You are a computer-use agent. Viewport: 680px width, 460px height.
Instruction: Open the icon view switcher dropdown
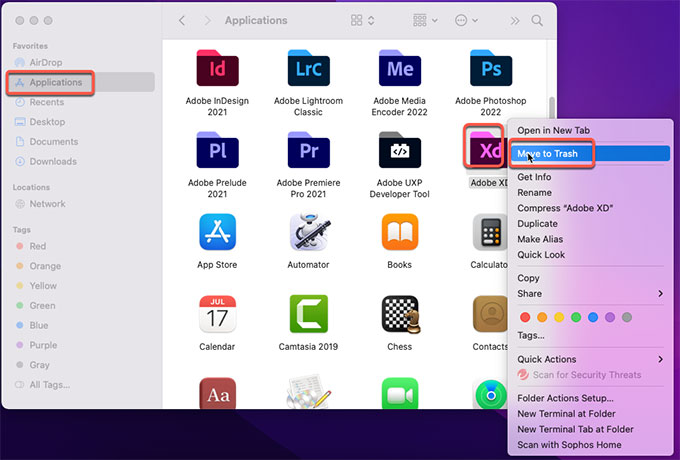coord(363,20)
